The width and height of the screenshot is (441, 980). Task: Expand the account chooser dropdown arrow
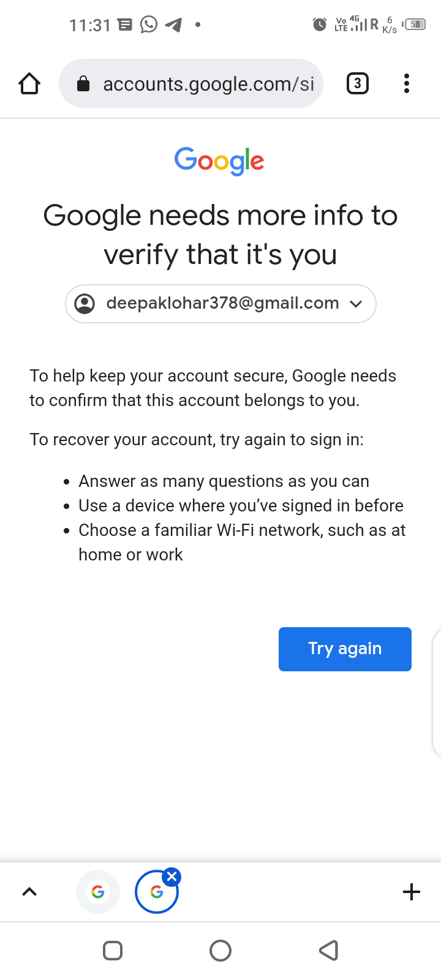[x=356, y=304]
